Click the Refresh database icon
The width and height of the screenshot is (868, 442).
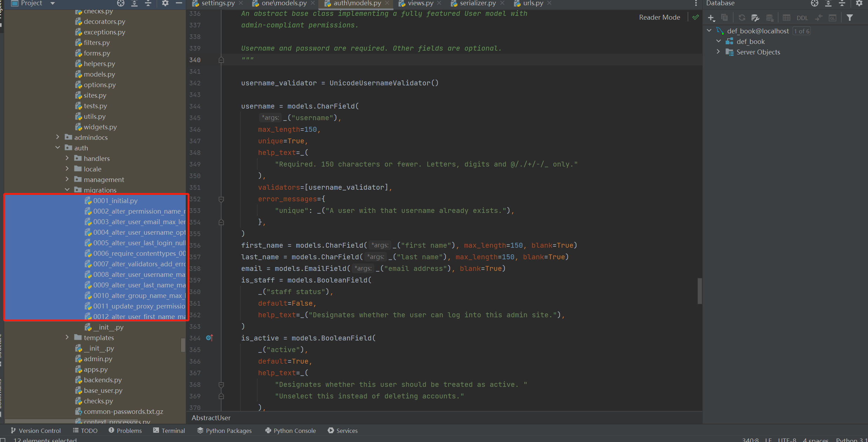click(x=742, y=18)
